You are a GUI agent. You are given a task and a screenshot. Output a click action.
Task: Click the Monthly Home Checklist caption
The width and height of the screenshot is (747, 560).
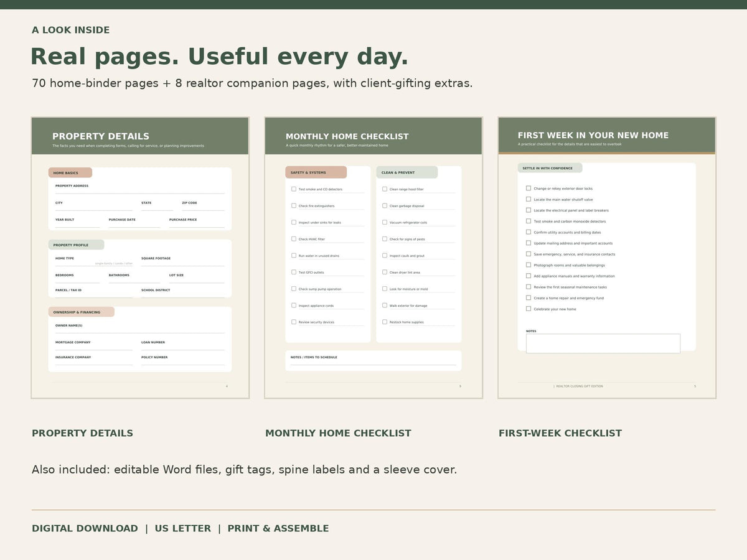338,433
